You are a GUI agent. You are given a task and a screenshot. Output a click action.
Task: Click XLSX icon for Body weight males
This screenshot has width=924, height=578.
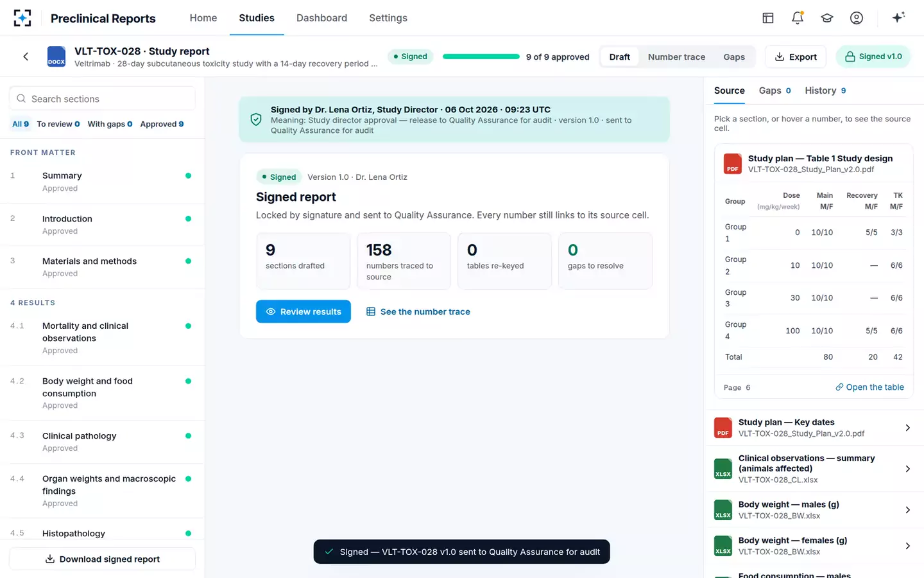click(x=723, y=510)
